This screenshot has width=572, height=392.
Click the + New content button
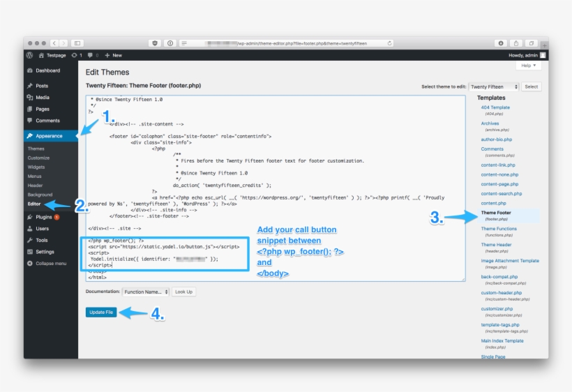(114, 55)
